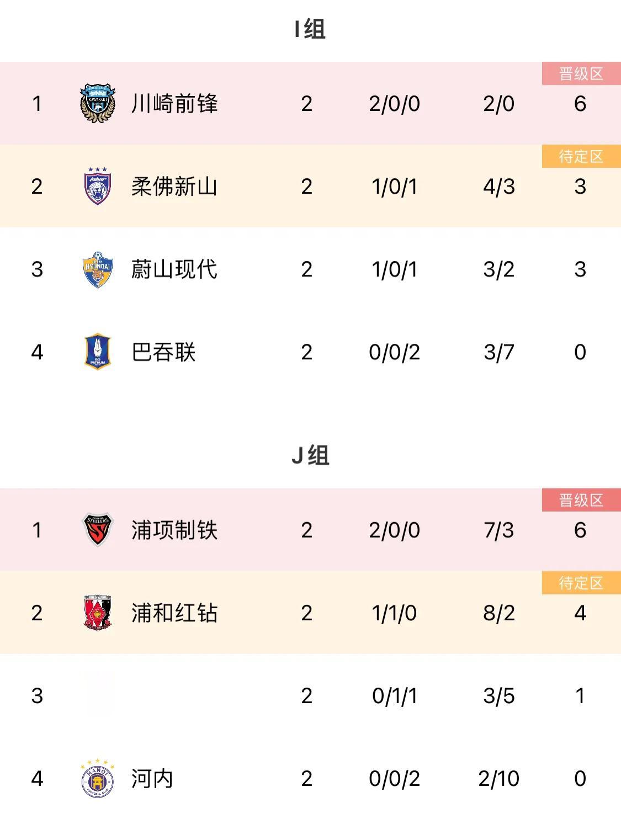
Task: Click the 晋级区 label in Group J
Action: pos(581,500)
